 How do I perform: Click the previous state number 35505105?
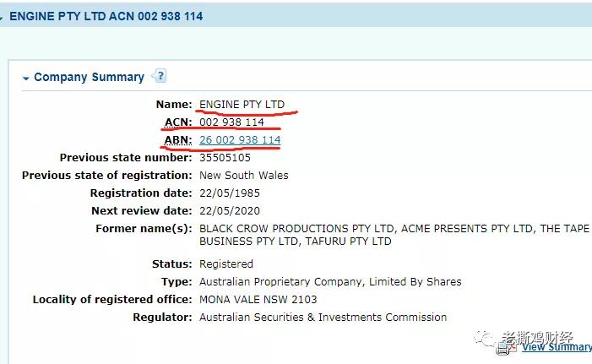[225, 157]
